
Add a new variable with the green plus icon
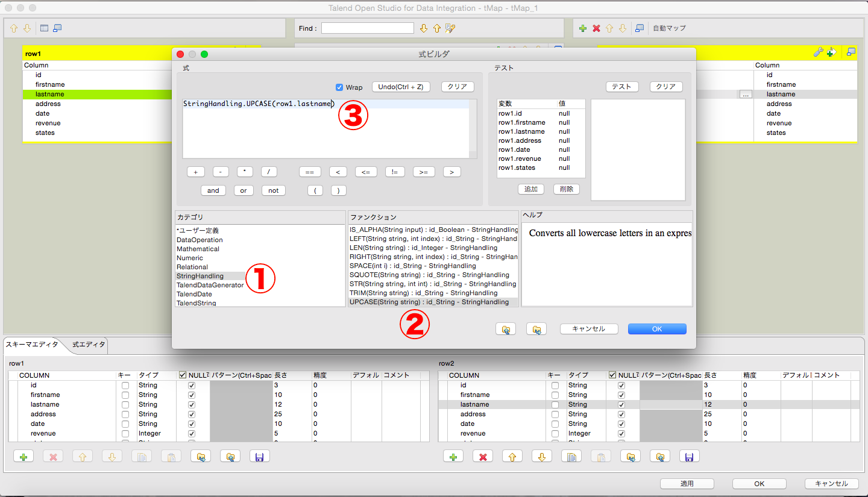coord(582,28)
